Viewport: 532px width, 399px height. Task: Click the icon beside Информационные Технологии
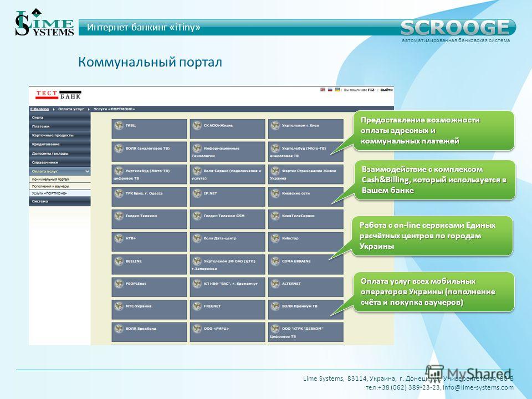(197, 149)
